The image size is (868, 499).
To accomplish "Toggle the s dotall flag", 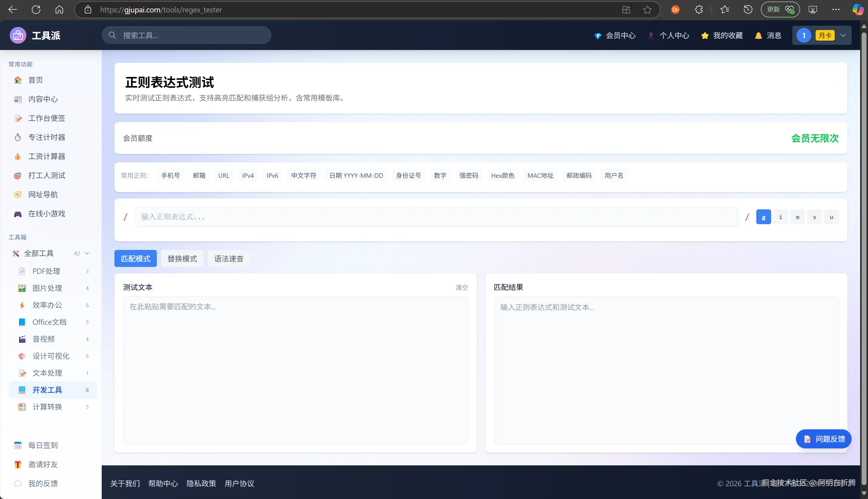I will (814, 217).
